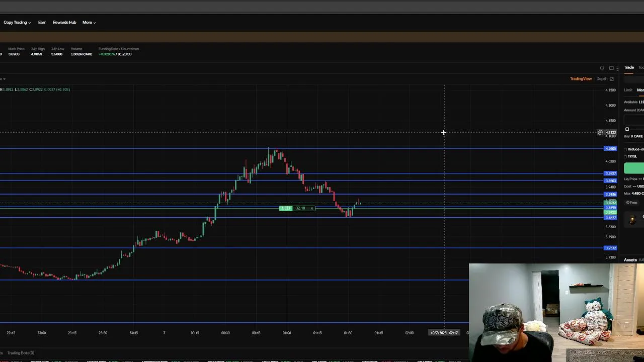Click the Volume 1.862M CAKE value
Screen dimensions: 644x362
[82, 54]
